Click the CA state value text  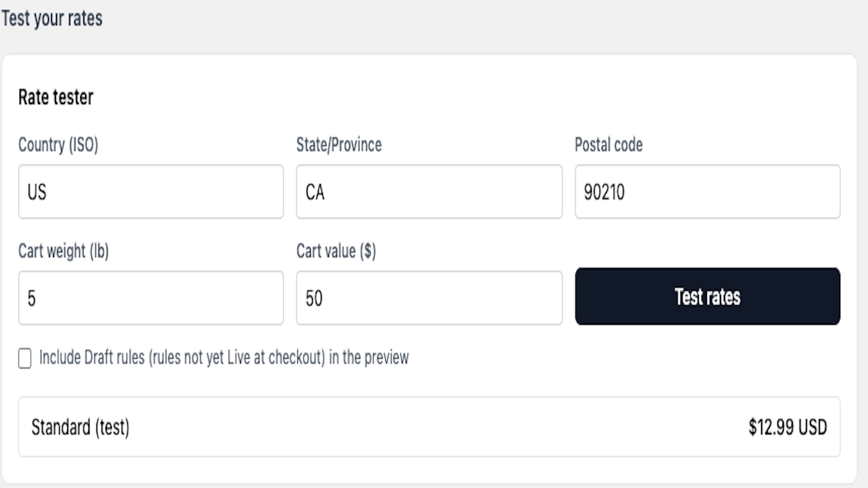pos(315,192)
